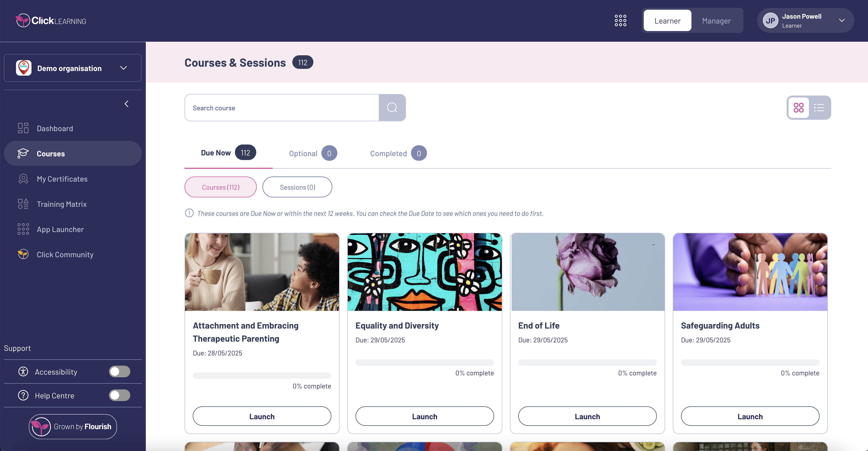The width and height of the screenshot is (868, 451).
Task: Open Click Community in sidebar
Action: [65, 255]
